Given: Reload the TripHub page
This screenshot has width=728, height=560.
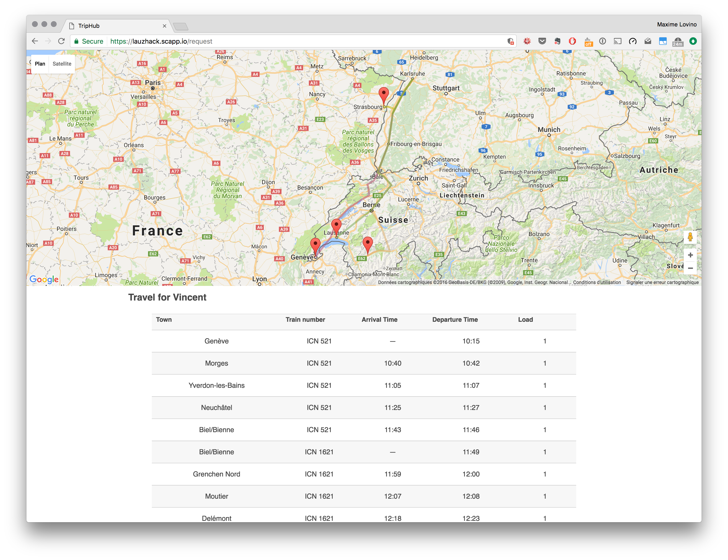Looking at the screenshot, I should (x=61, y=41).
